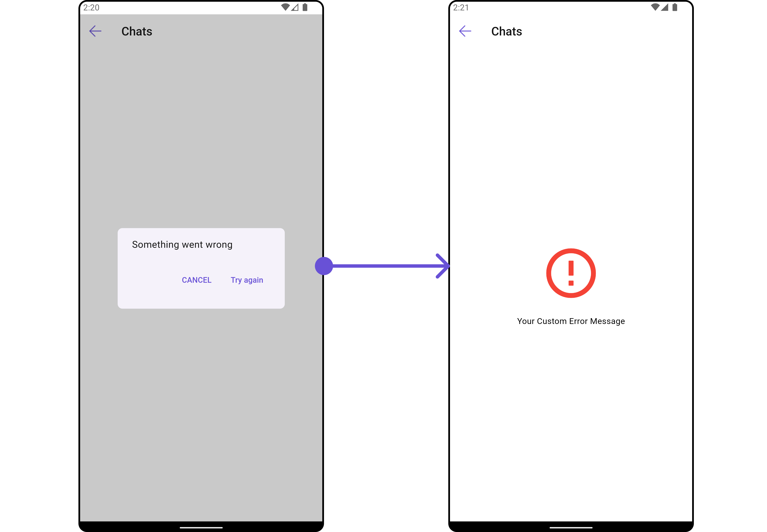Image resolution: width=767 pixels, height=532 pixels.
Task: Click the Wi-Fi icon on right phone
Action: tap(655, 7)
